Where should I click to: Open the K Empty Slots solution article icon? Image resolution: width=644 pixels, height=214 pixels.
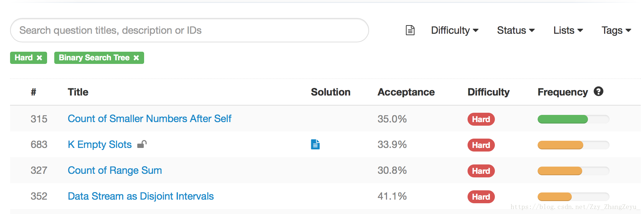click(315, 144)
